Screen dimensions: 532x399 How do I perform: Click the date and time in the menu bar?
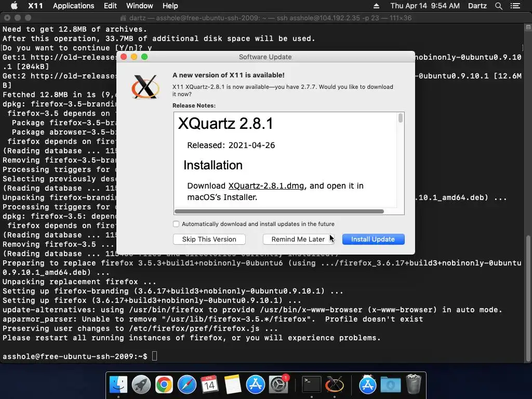pos(425,6)
